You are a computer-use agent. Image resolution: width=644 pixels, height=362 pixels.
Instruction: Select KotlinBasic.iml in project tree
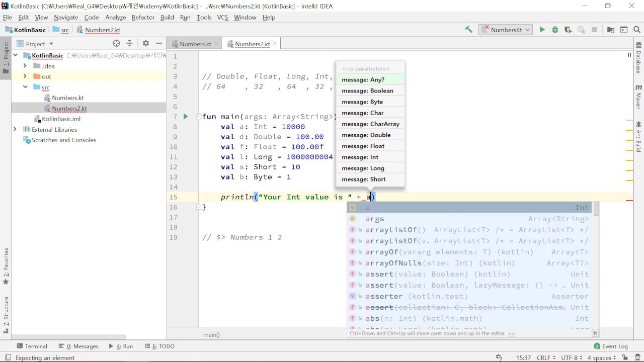(61, 119)
